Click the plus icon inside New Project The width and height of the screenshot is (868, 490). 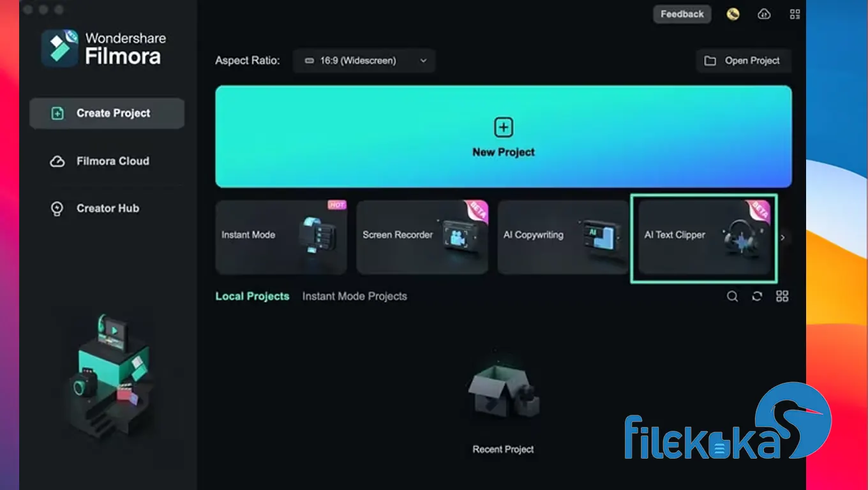[x=504, y=128]
